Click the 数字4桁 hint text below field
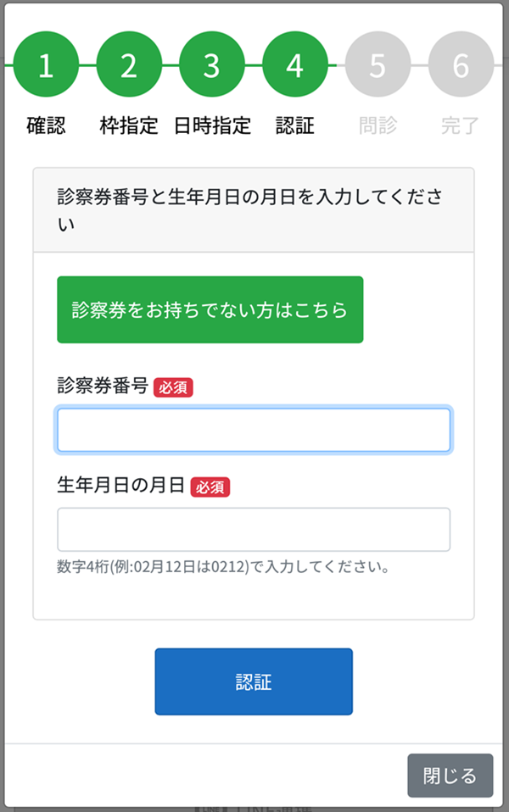Viewport: 509px width, 812px height. (x=223, y=566)
